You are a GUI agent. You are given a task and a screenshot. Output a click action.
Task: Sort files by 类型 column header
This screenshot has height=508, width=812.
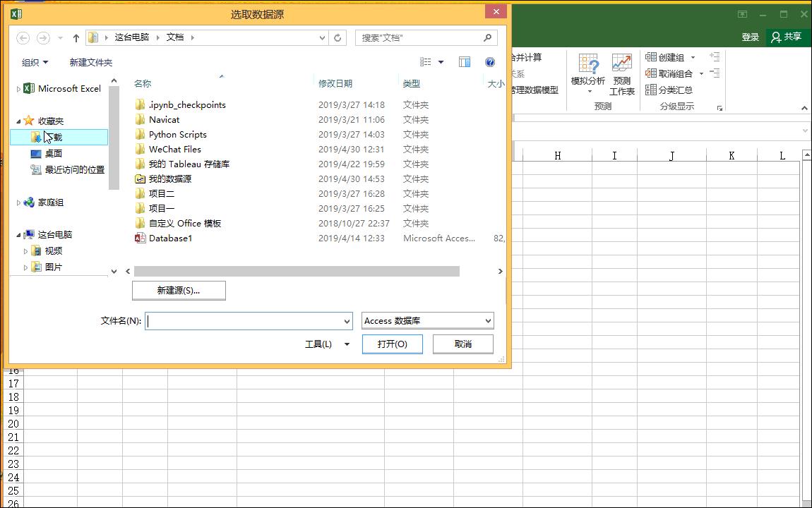411,83
